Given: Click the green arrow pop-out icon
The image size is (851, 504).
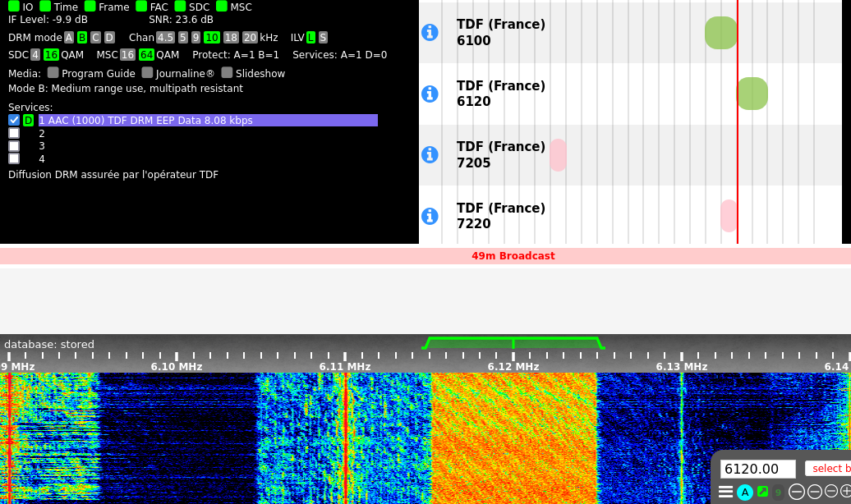Looking at the screenshot, I should (x=762, y=492).
